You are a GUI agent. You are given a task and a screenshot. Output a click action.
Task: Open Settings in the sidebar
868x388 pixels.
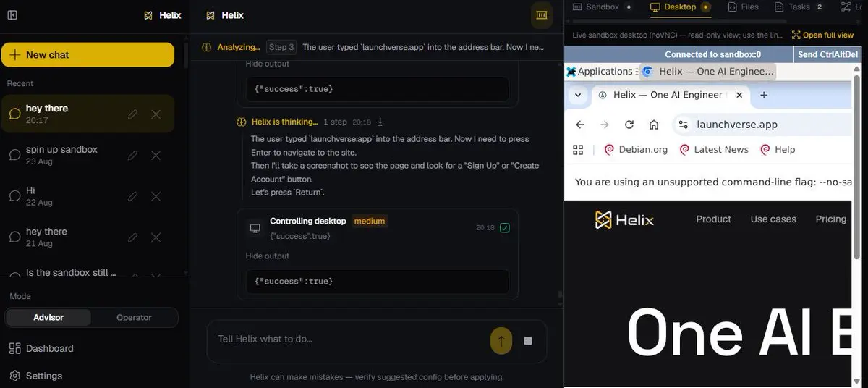coord(36,376)
